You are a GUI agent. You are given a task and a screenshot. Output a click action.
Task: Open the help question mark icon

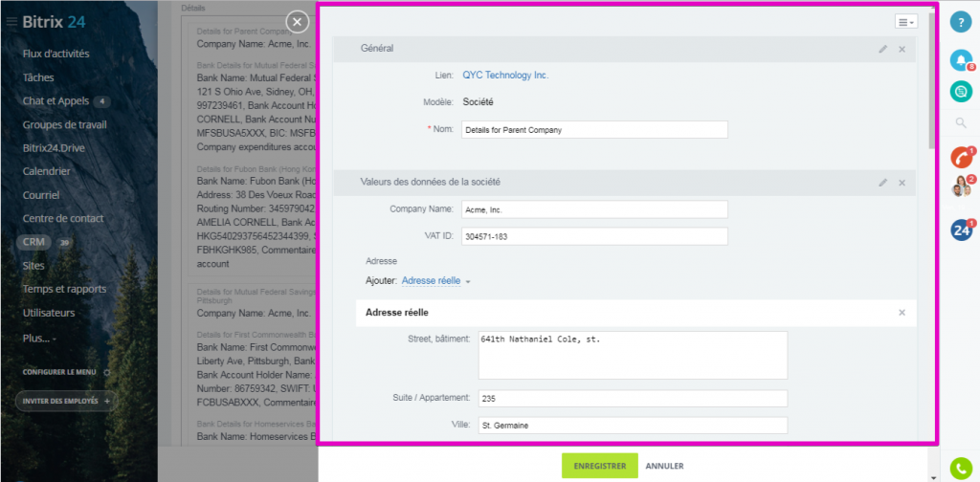pyautogui.click(x=961, y=22)
